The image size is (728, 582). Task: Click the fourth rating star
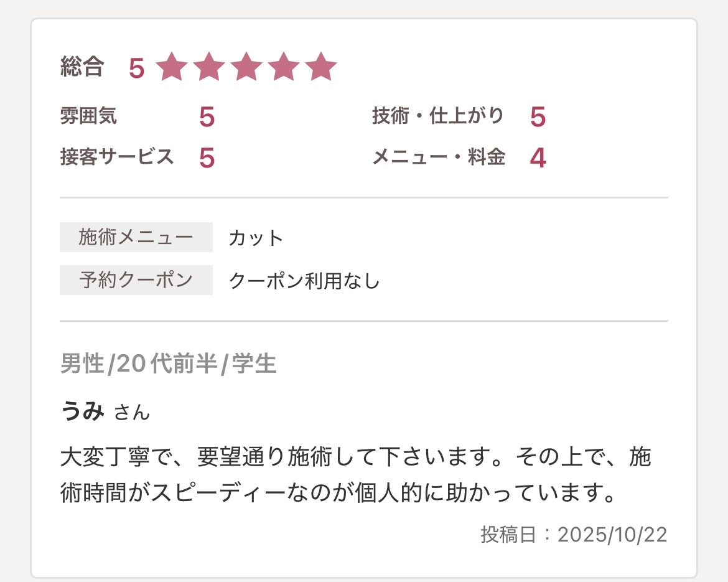pyautogui.click(x=283, y=68)
